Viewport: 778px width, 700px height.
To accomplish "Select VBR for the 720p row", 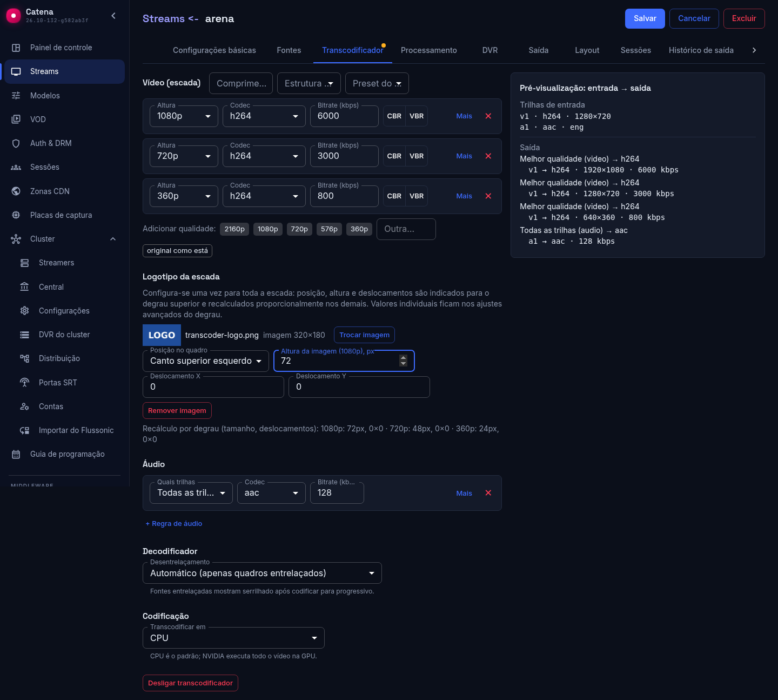I will 417,156.
